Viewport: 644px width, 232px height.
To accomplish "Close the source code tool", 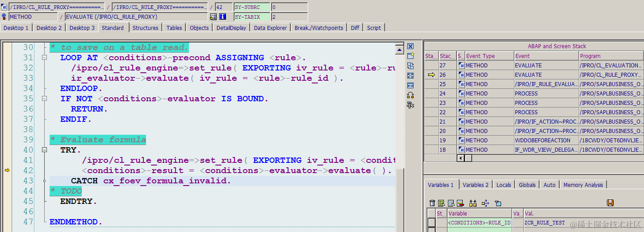I will coord(410,46).
